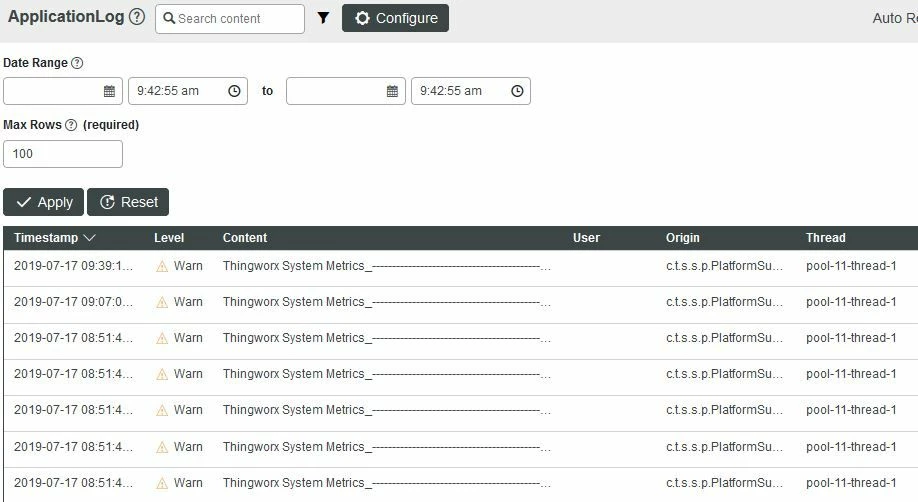Open Max Rows help tooltip icon
Screen dimensions: 918x502
71,125
